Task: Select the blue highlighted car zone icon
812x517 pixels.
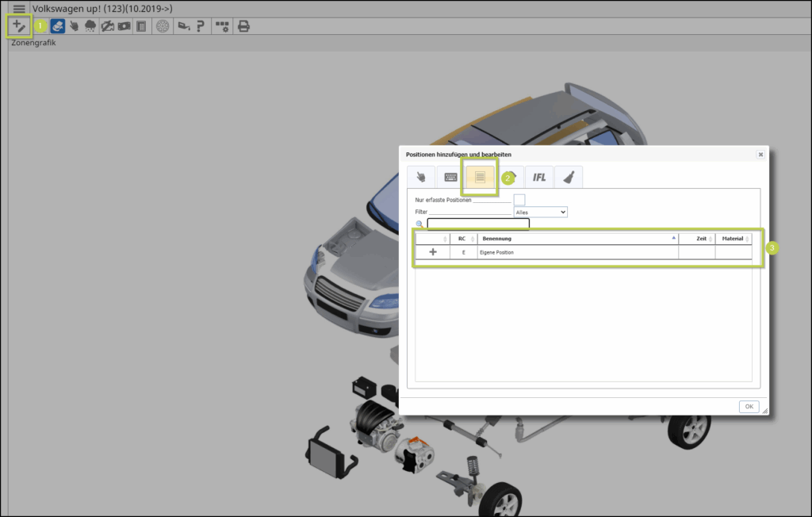Action: point(58,26)
